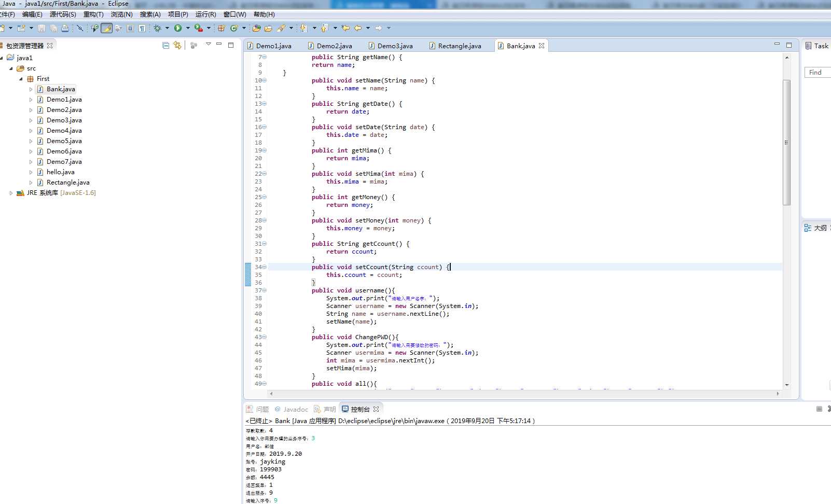831x504 pixels.
Task: Toggle Link with Editor in Package Explorer
Action: 178,46
